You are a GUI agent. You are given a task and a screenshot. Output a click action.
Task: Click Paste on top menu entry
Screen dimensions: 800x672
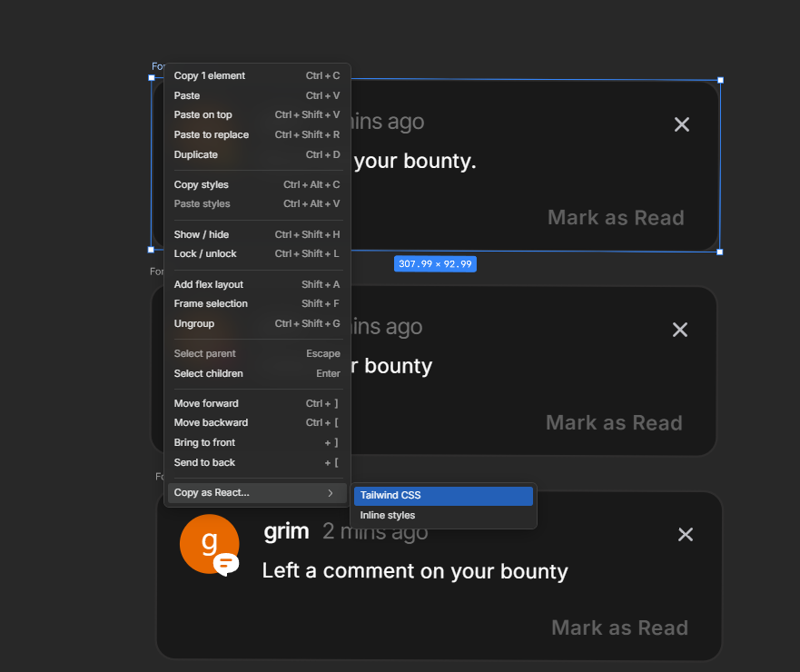[x=257, y=114]
